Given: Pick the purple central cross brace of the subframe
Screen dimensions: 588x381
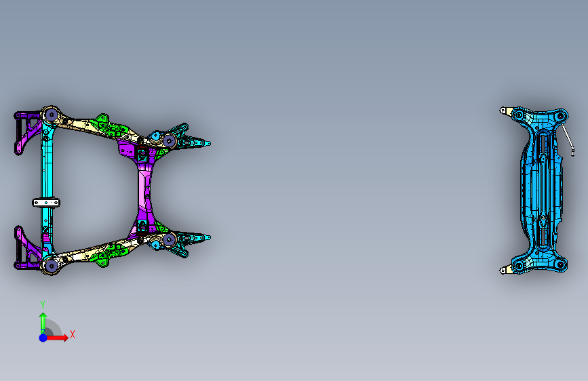Looking at the screenshot, I should pyautogui.click(x=144, y=189).
